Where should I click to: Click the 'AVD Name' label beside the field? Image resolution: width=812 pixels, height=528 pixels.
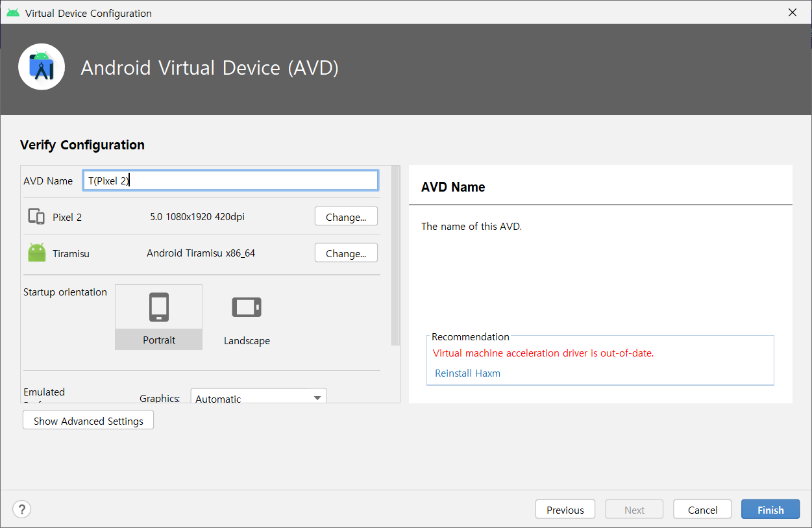point(48,181)
